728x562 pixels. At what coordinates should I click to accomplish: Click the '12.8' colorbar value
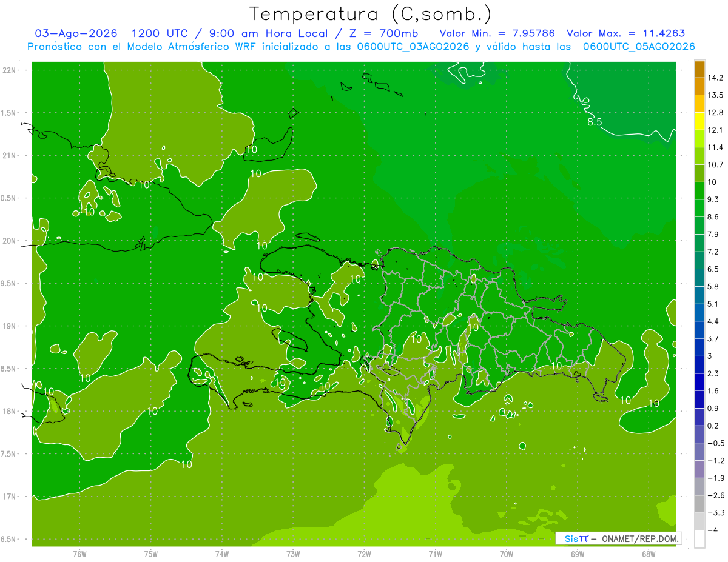[x=715, y=113]
